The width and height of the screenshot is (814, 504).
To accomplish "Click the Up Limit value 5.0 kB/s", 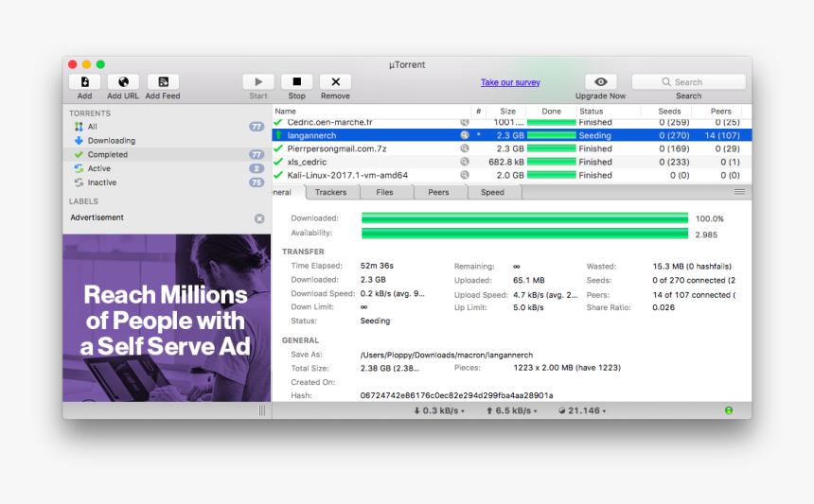I will (528, 307).
